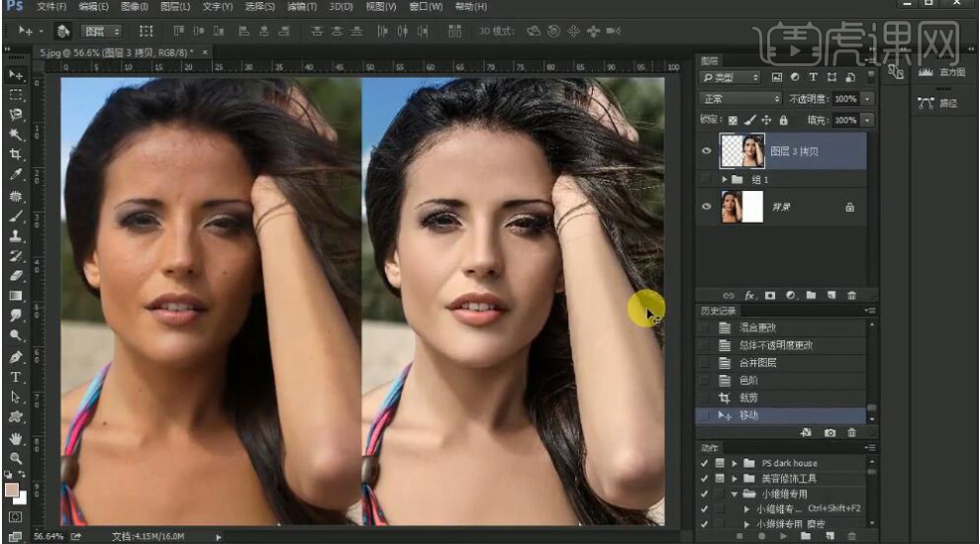Expand the PS dark house action set
Screen dimensions: 980x544
[x=735, y=463]
